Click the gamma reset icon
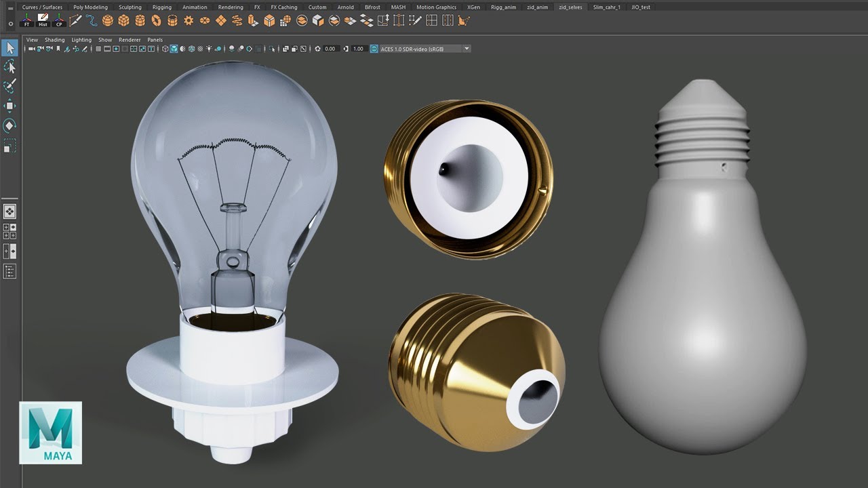Viewport: 868px width, 488px height. coord(346,49)
